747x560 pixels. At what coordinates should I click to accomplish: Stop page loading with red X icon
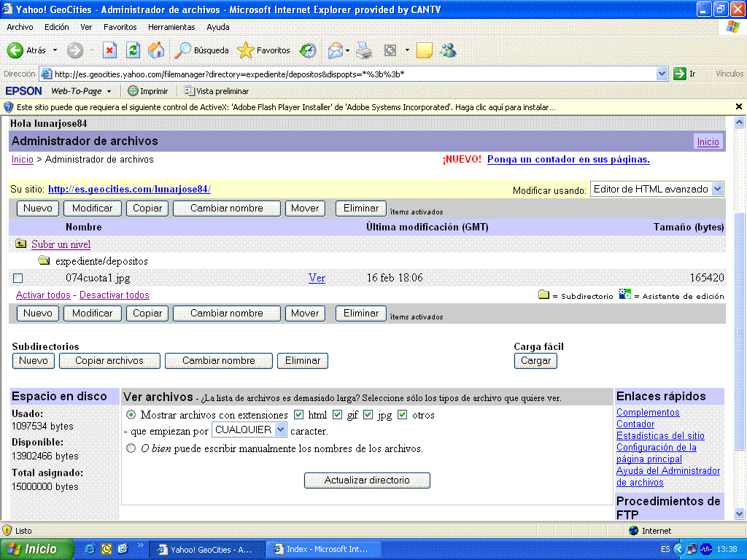click(x=109, y=50)
